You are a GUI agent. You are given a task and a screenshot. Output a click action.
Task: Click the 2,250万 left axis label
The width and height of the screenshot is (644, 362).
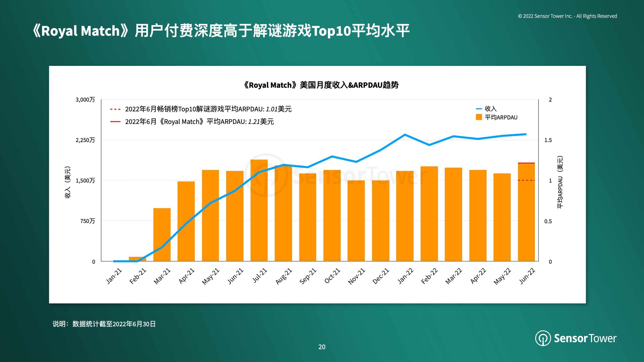pos(85,140)
